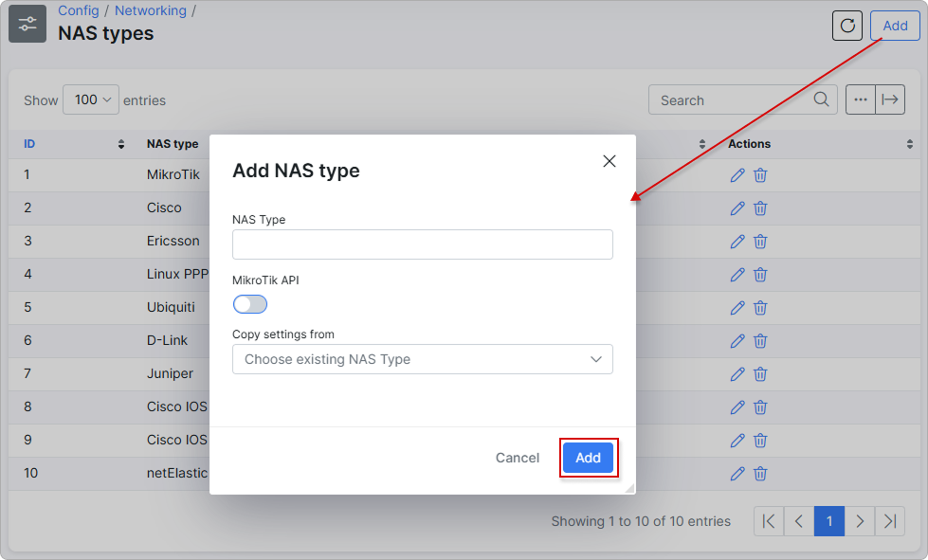
Task: Delete the D-Link row trash icon
Action: click(760, 340)
